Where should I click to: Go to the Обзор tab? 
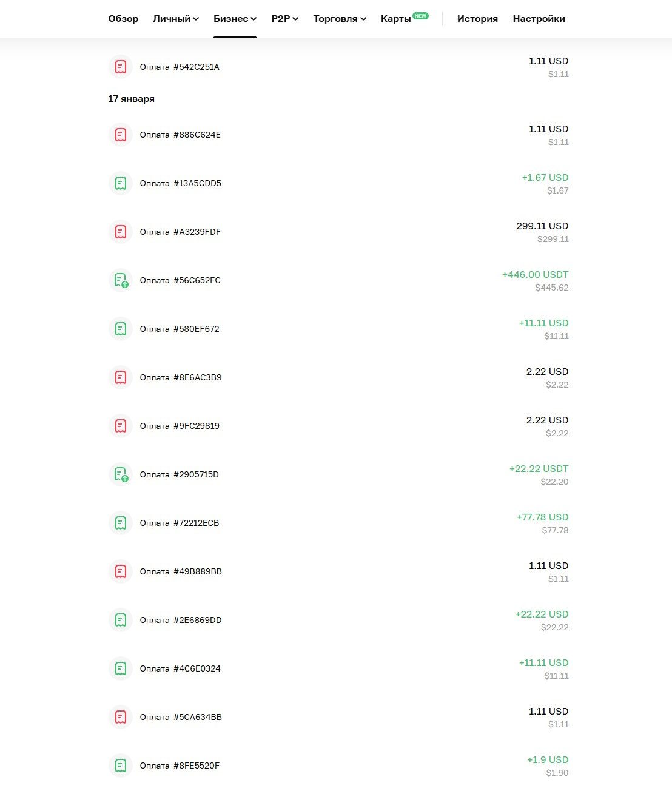[123, 19]
